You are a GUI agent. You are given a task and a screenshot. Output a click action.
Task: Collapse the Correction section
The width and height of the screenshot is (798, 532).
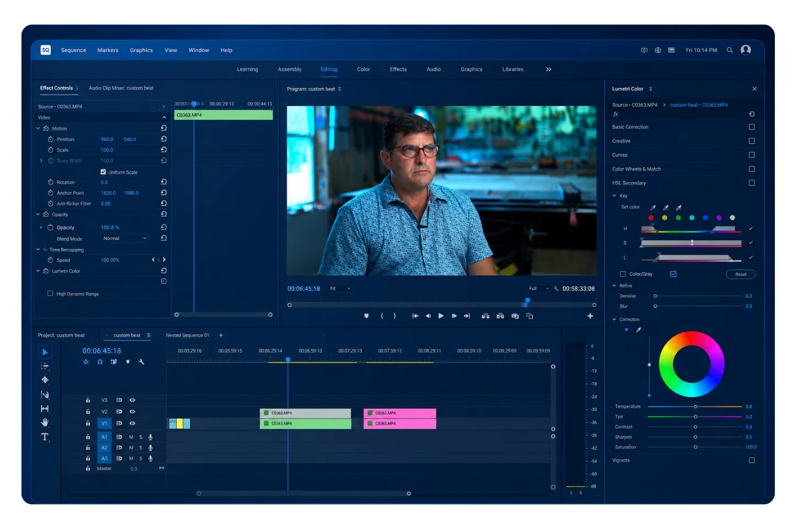(x=615, y=319)
